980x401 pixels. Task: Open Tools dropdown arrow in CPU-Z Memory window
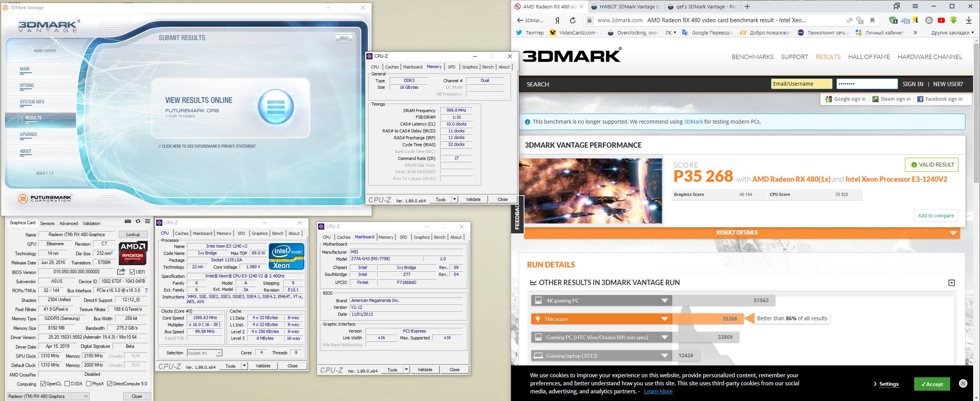pyautogui.click(x=454, y=199)
